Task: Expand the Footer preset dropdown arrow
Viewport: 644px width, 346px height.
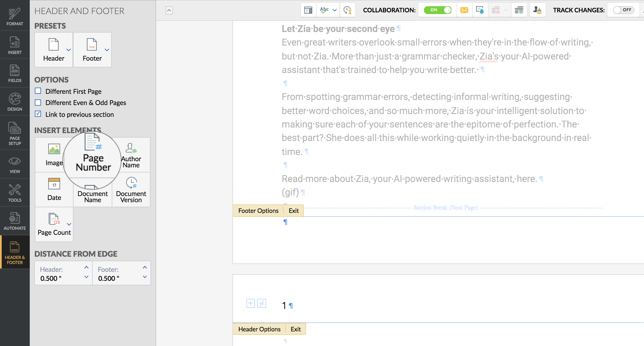Action: pos(107,50)
